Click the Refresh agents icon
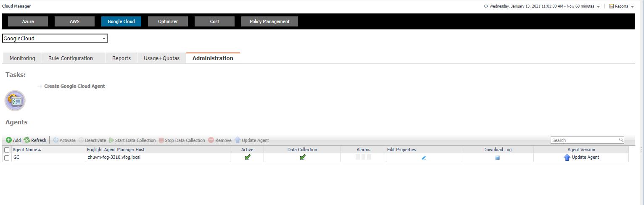Viewport: 644px width, 205px height. pyautogui.click(x=27, y=140)
